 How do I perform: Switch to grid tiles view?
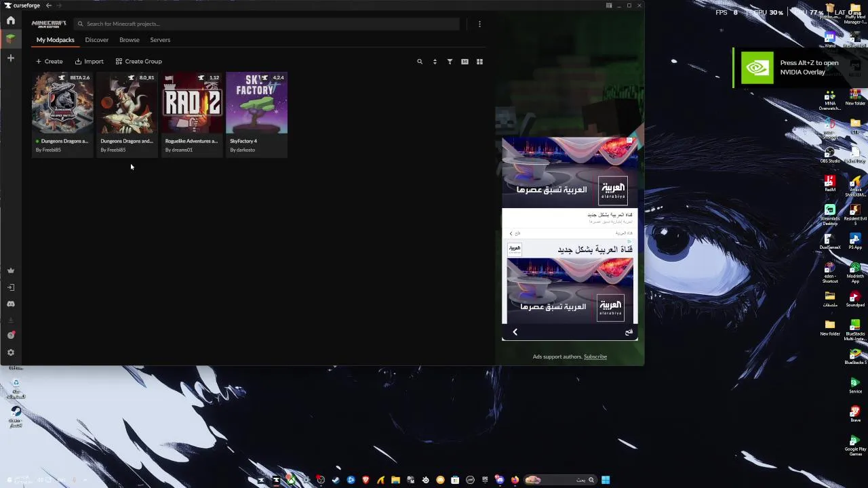pos(479,62)
